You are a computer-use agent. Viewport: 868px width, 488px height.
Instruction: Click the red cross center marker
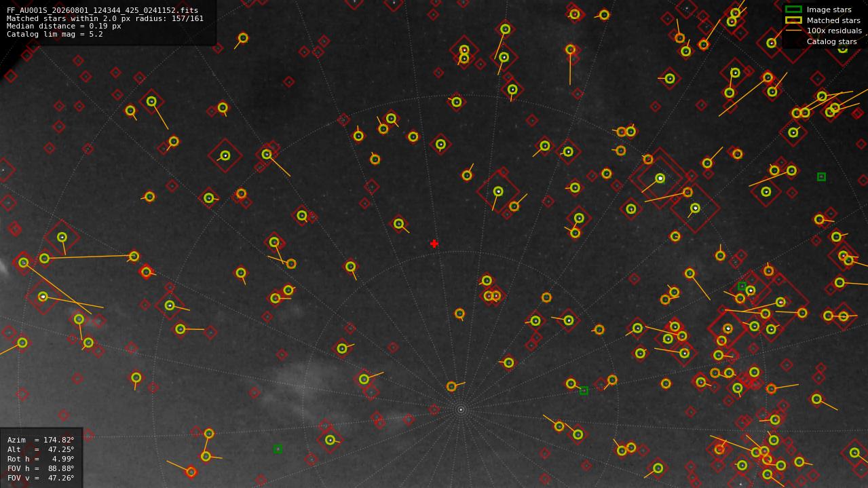(x=434, y=244)
